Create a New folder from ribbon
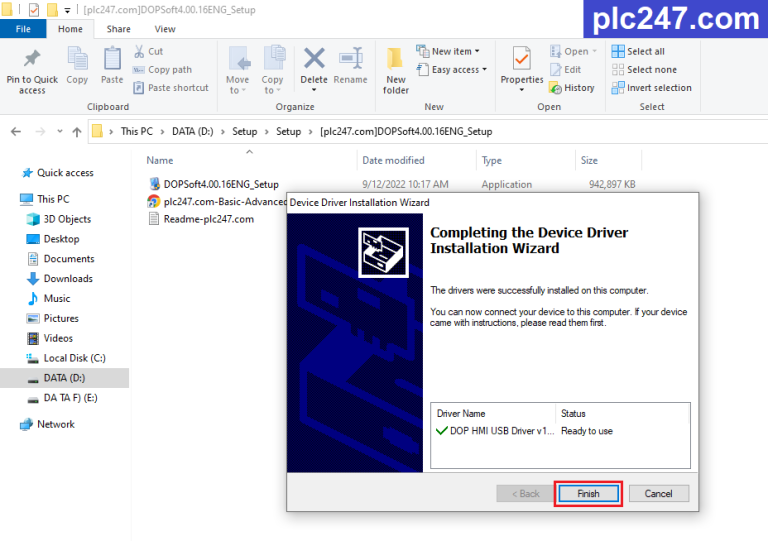The image size is (768, 541). (396, 71)
